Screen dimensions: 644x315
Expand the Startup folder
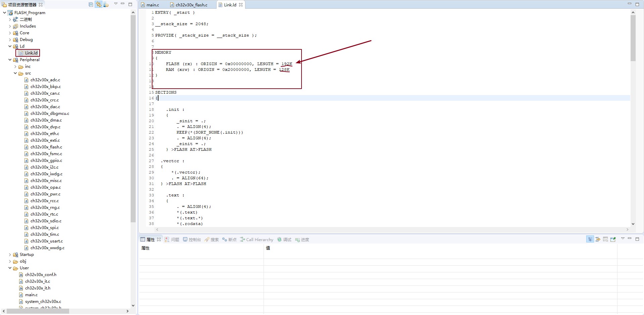point(10,255)
